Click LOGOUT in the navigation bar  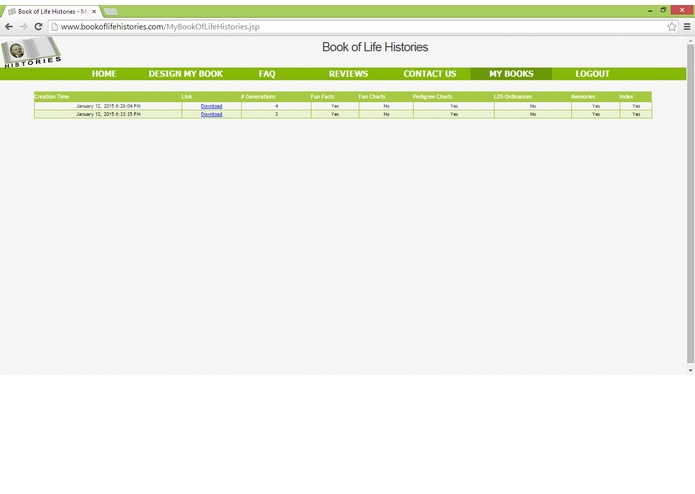(592, 74)
